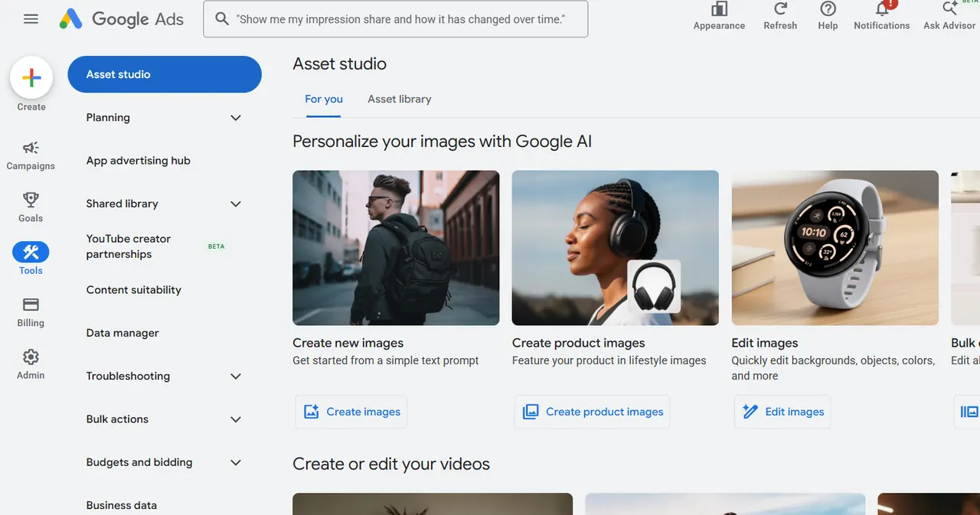Select Asset studio in the menu
The image size is (980, 515).
pos(165,74)
